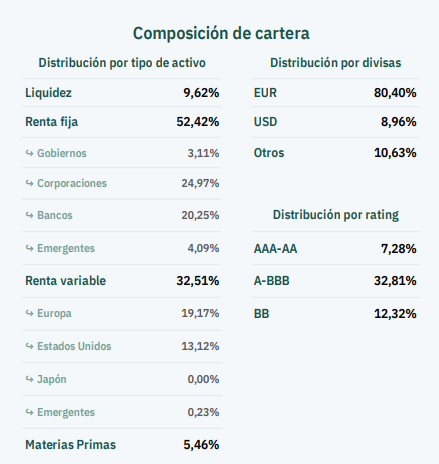Viewport: 439px width, 464px height.
Task: Select the Liquidez row
Action: [x=122, y=93]
